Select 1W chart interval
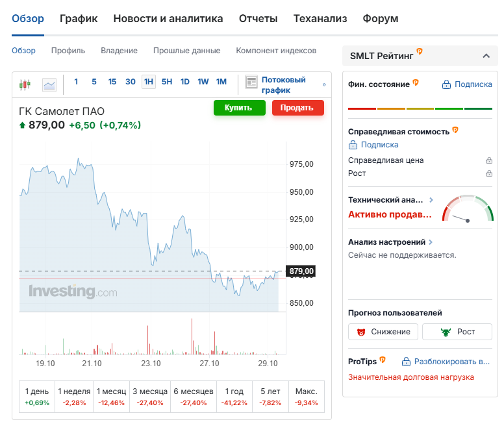The width and height of the screenshot is (504, 422). coord(203,82)
